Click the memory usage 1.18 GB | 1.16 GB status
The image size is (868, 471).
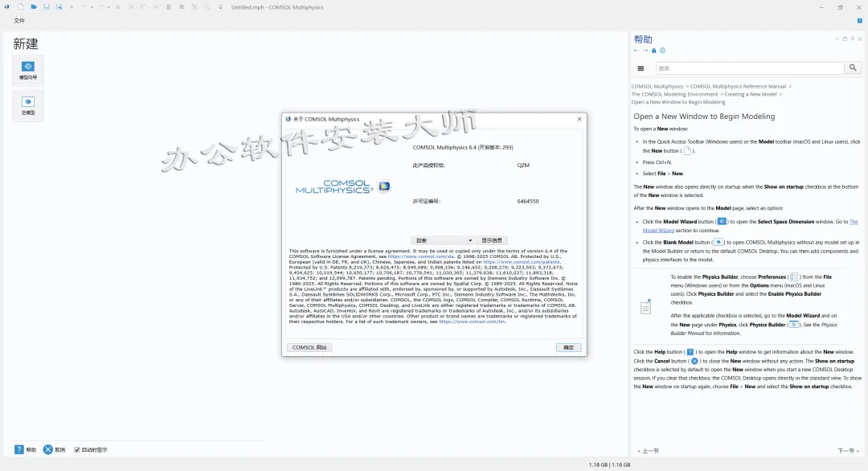609,465
